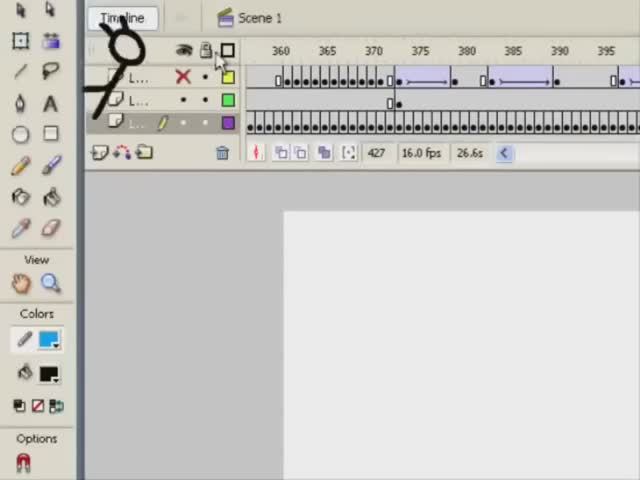Toggle edit multiple frames
The image size is (640, 480).
click(x=324, y=153)
